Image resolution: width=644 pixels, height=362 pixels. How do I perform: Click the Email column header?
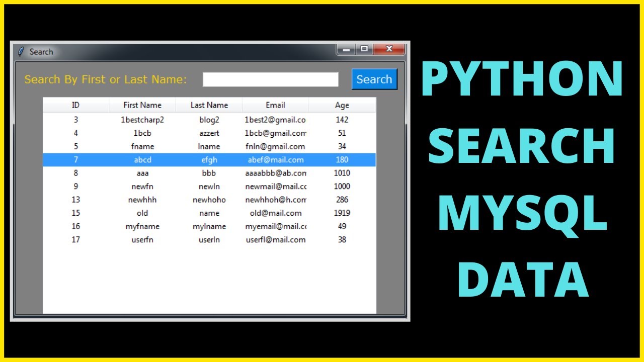(275, 105)
